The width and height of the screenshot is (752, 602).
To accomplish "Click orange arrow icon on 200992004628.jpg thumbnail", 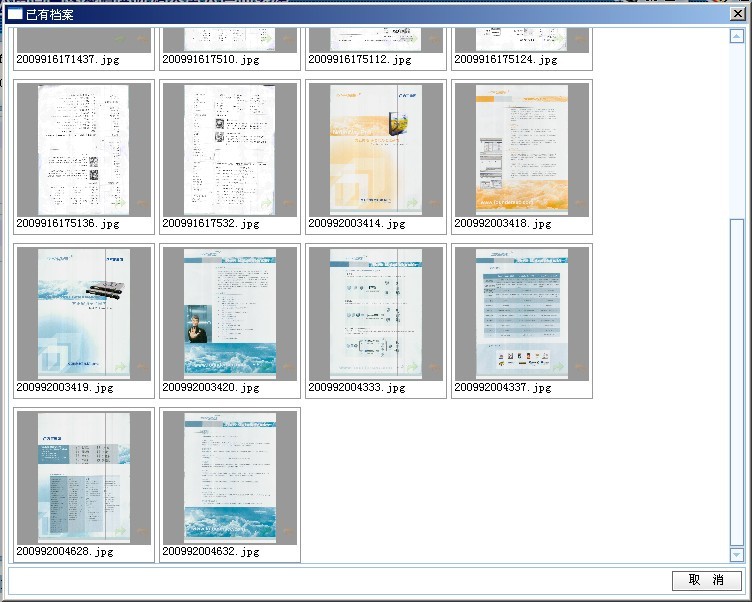I will 143,531.
